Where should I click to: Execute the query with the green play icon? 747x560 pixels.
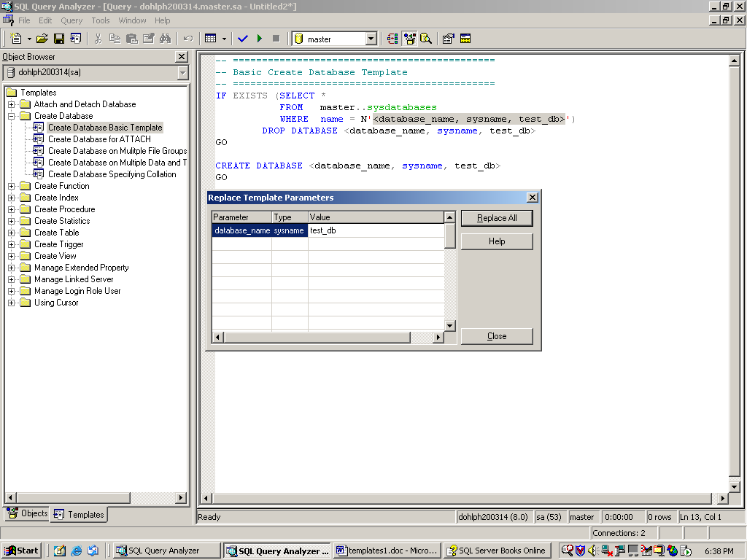(260, 39)
